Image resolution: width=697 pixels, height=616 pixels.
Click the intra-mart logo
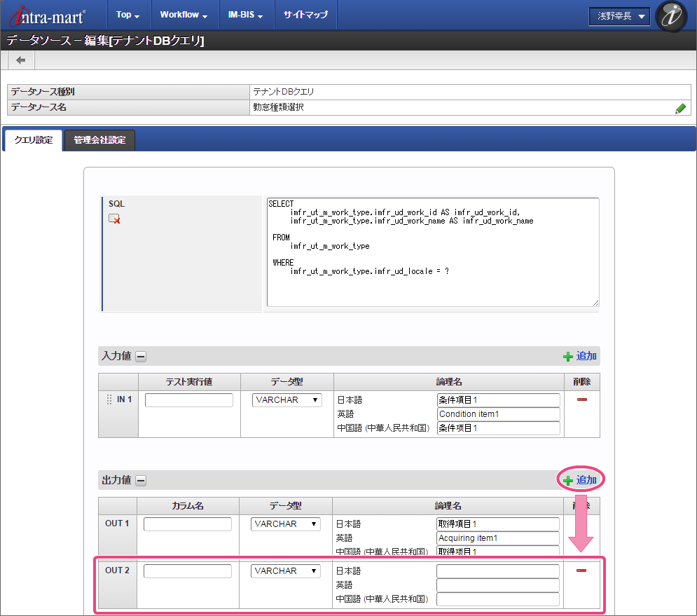coord(47,15)
